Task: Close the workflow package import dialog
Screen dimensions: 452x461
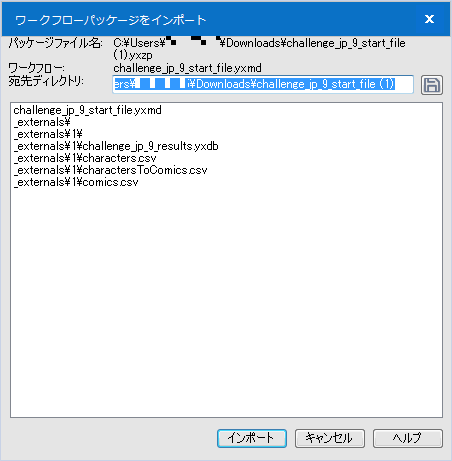Action: tap(430, 19)
